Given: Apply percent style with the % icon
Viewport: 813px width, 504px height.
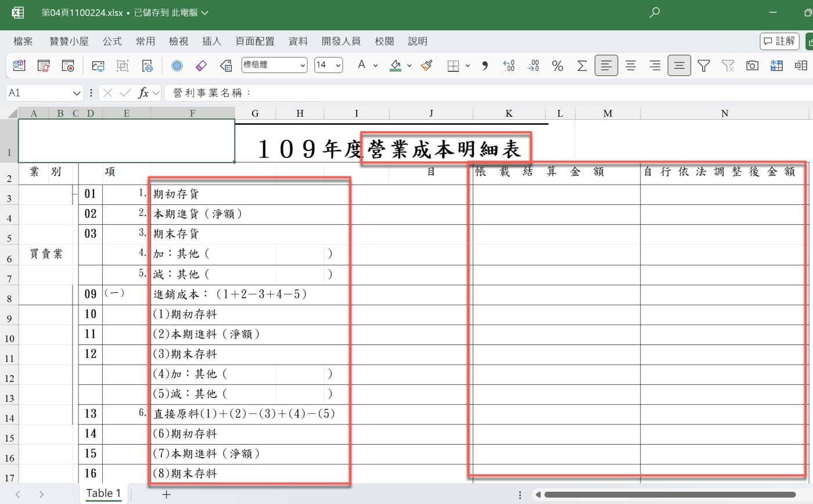Looking at the screenshot, I should 557,66.
